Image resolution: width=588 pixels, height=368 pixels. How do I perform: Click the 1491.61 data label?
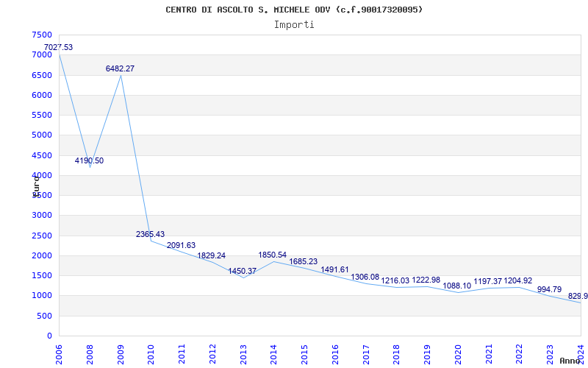[x=334, y=269]
